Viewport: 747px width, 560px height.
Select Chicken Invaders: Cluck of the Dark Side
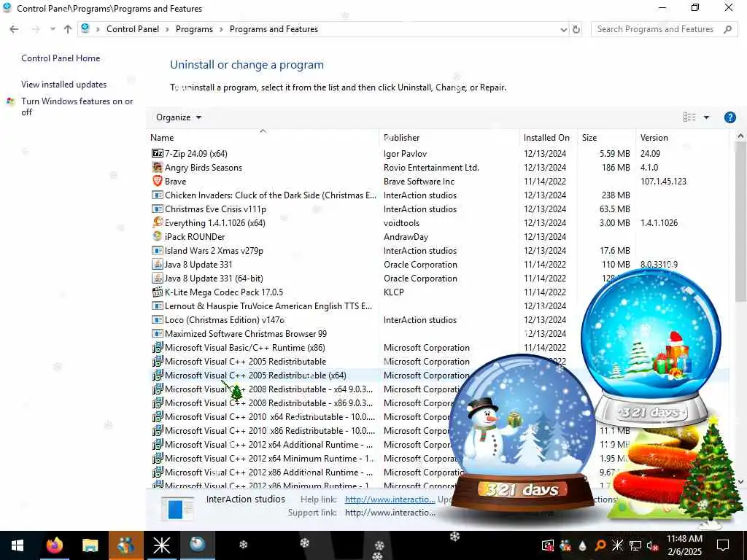tap(270, 195)
